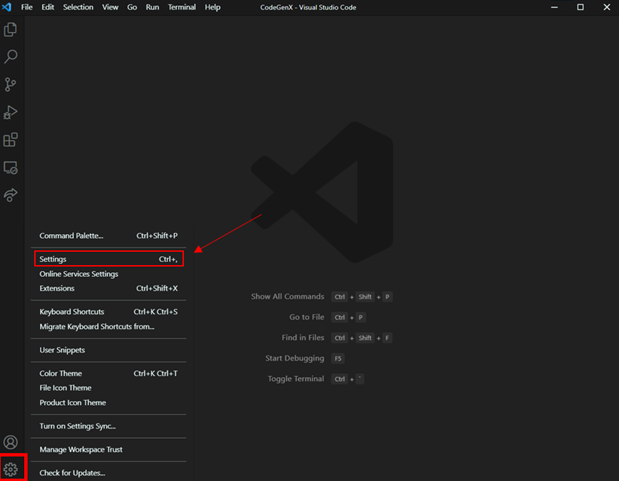Open the View menu
This screenshot has height=481, width=619.
coord(110,7)
